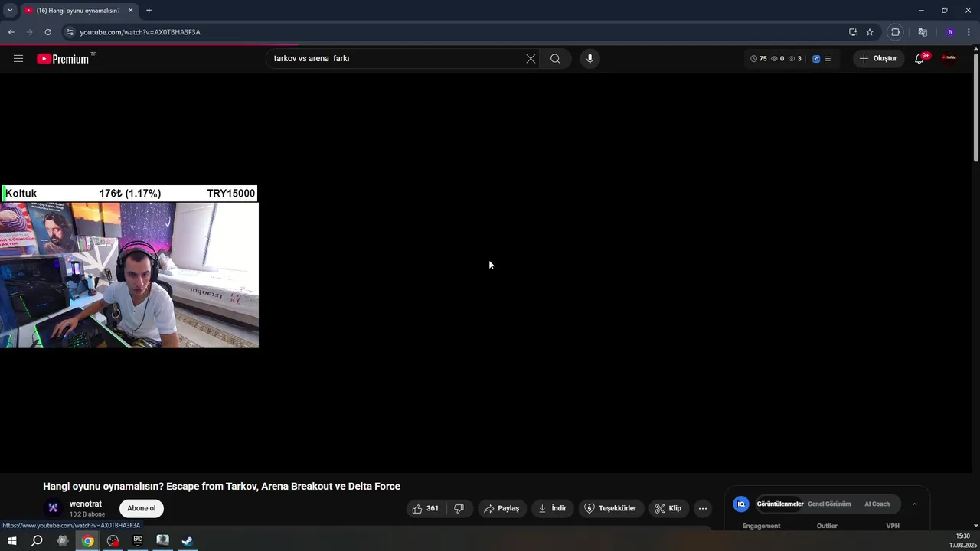Open notifications bell with 9+ badge
Viewport: 980px width, 551px height.
[920, 58]
